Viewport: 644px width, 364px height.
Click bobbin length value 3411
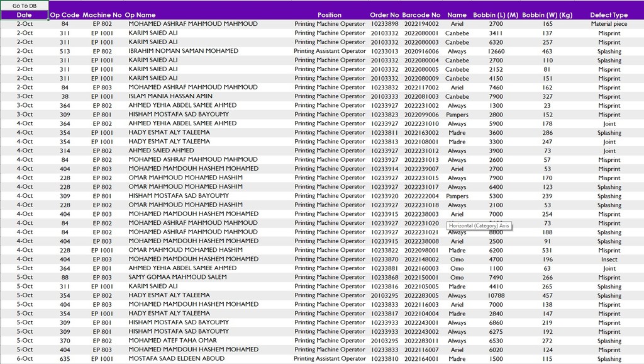[x=496, y=33]
